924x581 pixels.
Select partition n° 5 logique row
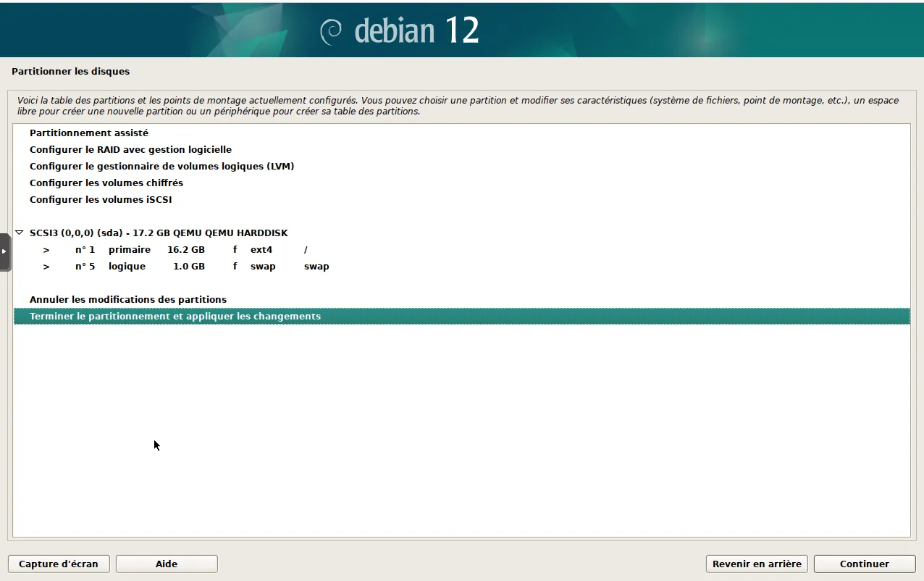click(462, 267)
